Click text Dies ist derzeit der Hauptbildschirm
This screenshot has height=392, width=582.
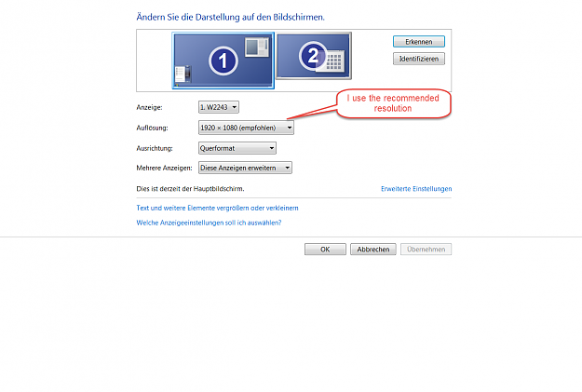click(x=190, y=189)
